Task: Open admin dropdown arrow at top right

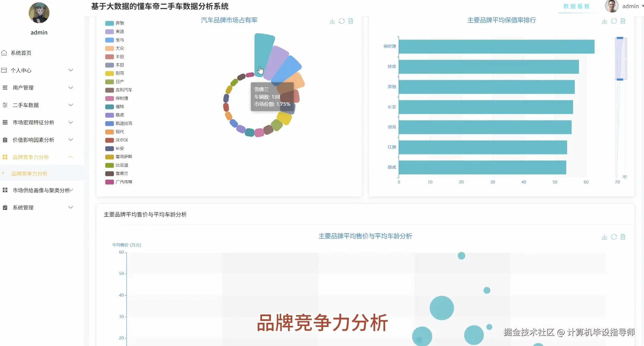Action: 643,6
